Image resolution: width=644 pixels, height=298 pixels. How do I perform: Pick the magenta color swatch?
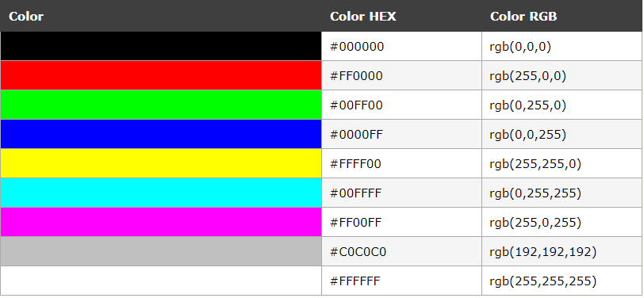[x=161, y=222]
